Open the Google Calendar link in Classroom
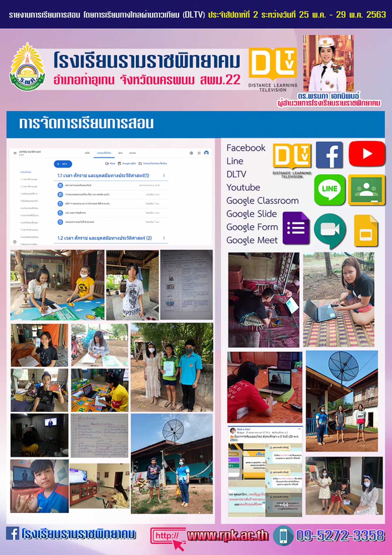Screen dimensions: 392x555 pyautogui.click(x=127, y=164)
